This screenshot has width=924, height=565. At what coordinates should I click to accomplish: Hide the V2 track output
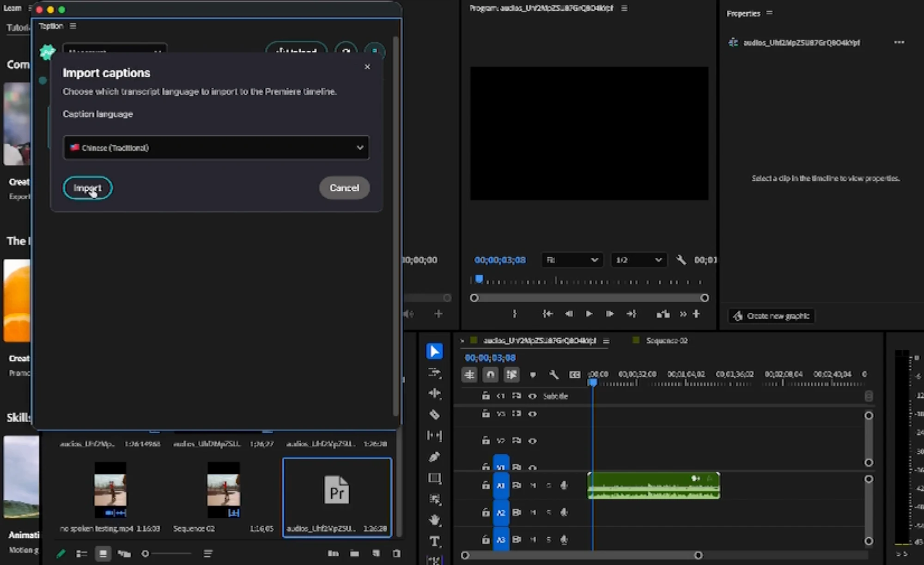click(532, 441)
